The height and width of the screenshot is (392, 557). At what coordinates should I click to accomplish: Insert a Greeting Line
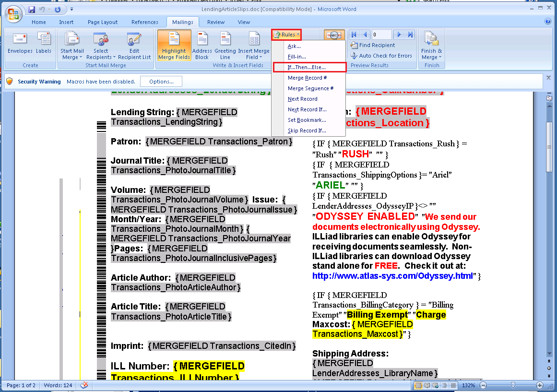pos(225,46)
